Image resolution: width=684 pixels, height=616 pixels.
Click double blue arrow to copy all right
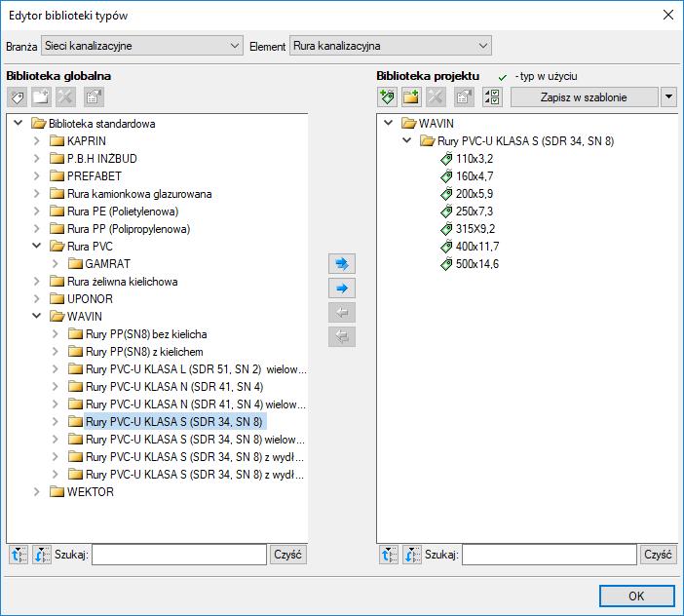tap(342, 263)
